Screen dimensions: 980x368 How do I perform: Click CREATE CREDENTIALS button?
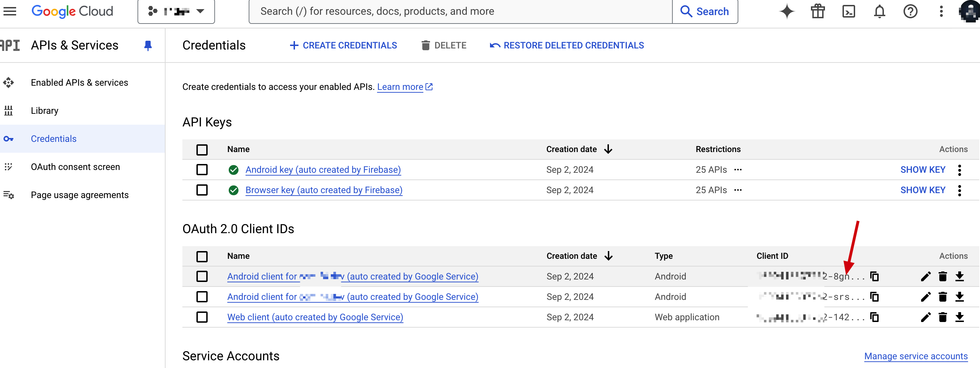coord(343,45)
